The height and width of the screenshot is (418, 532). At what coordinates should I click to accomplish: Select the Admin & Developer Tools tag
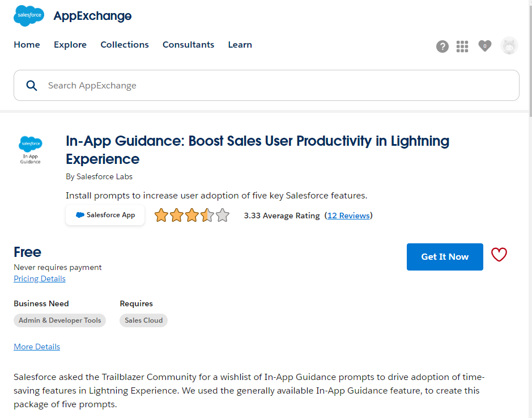pos(59,320)
